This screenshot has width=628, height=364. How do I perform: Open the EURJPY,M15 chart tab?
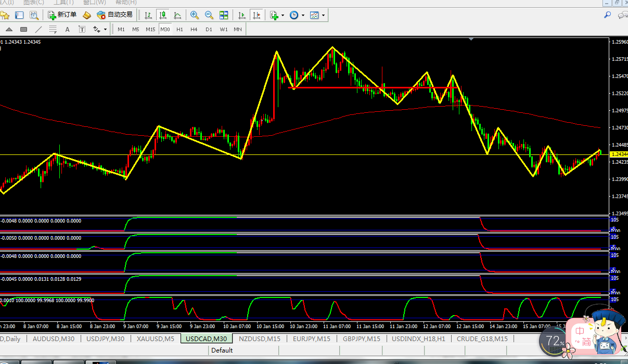[311, 339]
